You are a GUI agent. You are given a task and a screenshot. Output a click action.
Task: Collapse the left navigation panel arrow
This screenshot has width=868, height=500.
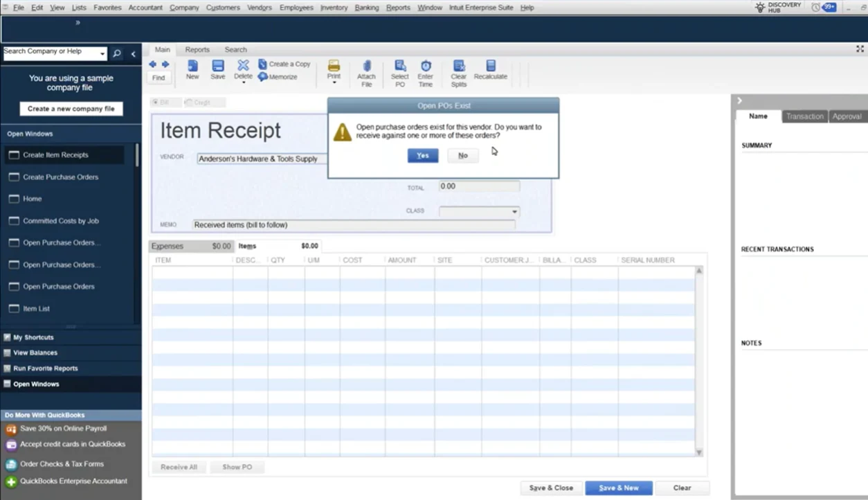pos(134,53)
